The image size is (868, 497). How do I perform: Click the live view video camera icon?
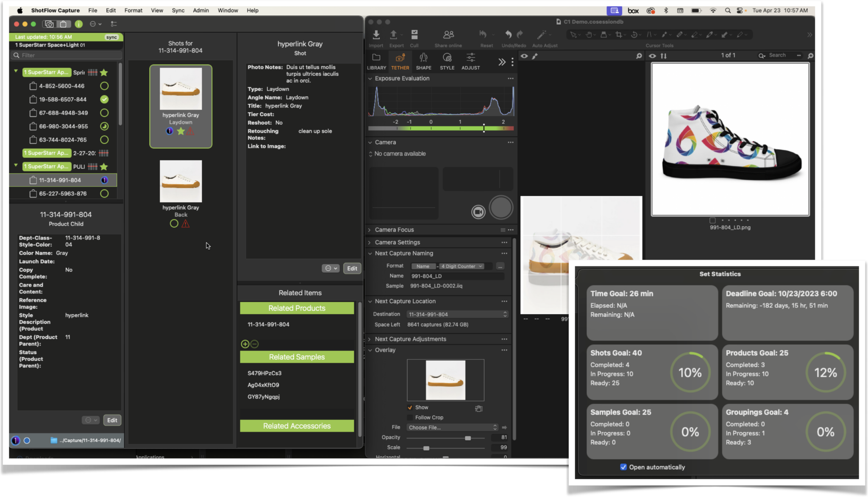pyautogui.click(x=478, y=212)
